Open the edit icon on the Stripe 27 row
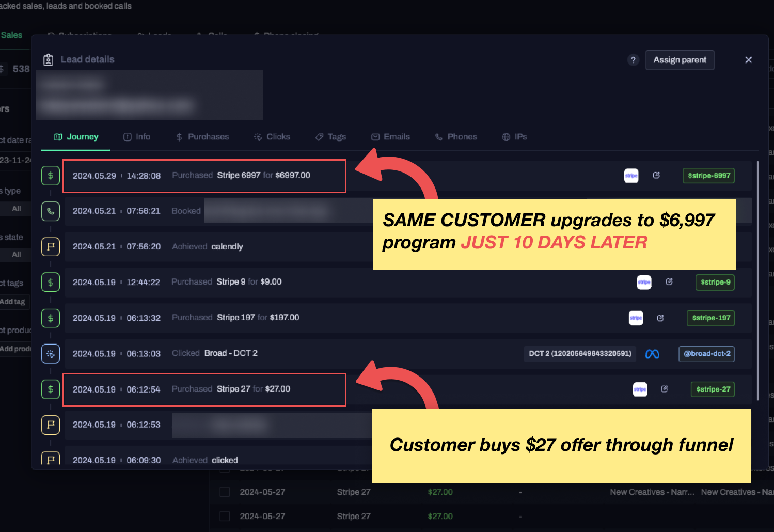The height and width of the screenshot is (532, 774). [x=665, y=389]
